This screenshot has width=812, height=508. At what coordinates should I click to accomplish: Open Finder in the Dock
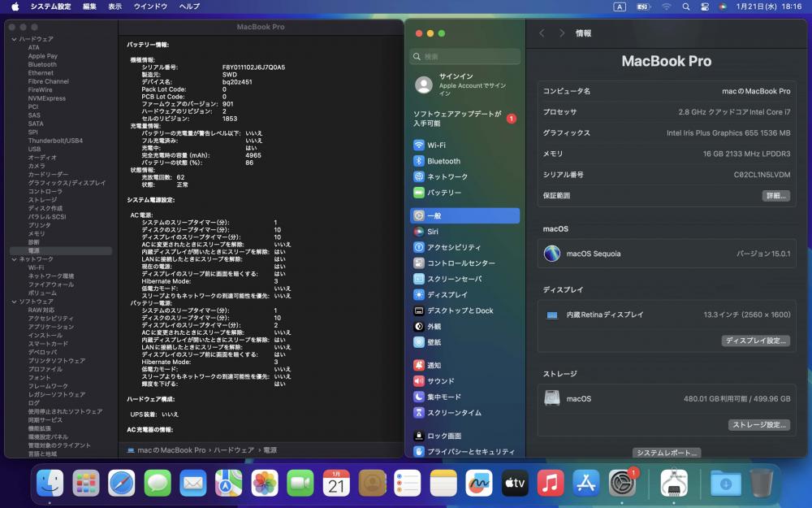(x=50, y=483)
